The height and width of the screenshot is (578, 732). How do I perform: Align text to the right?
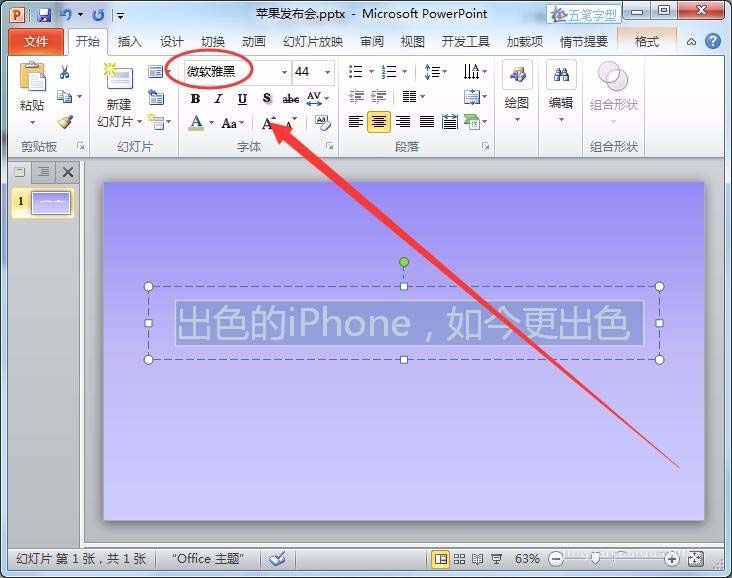403,122
